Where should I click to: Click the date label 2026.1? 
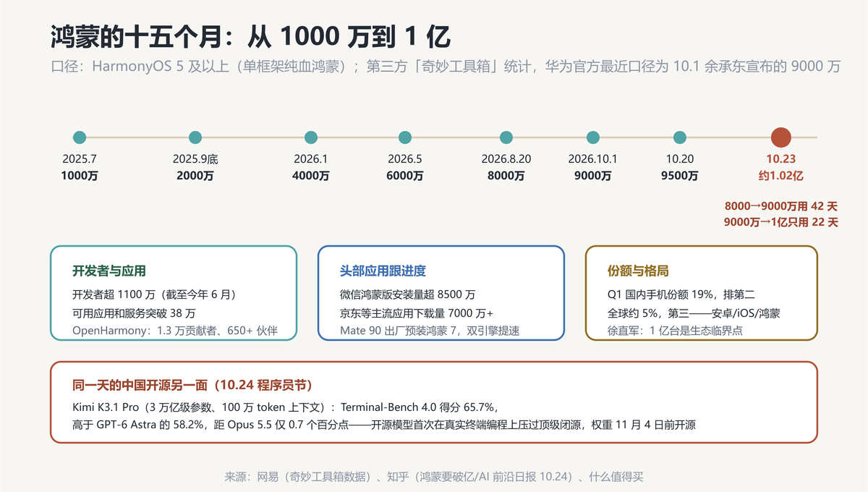(x=311, y=159)
